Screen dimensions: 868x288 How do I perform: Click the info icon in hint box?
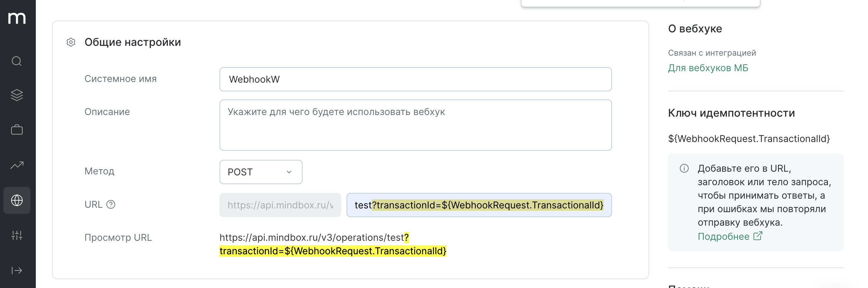[684, 168]
